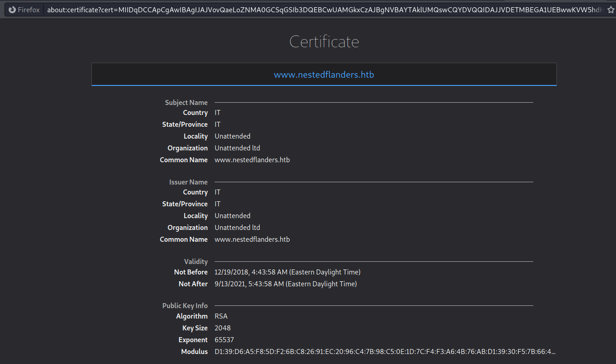616x364 pixels.
Task: Click the Exponent field label
Action: tap(193, 340)
